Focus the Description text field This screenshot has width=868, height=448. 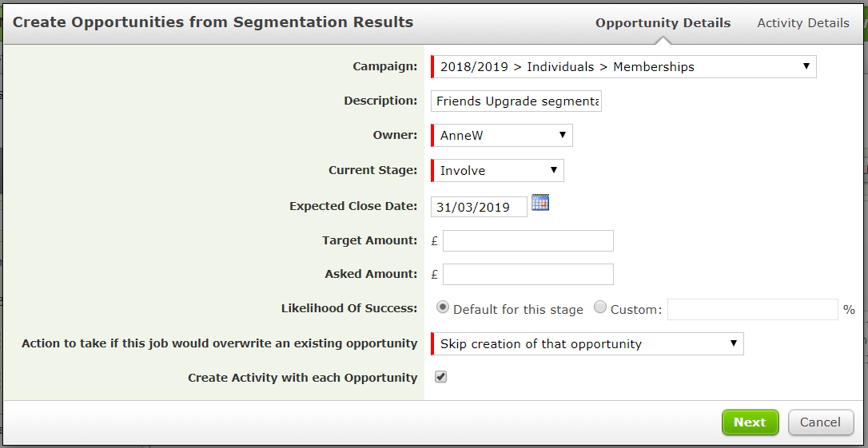point(516,101)
